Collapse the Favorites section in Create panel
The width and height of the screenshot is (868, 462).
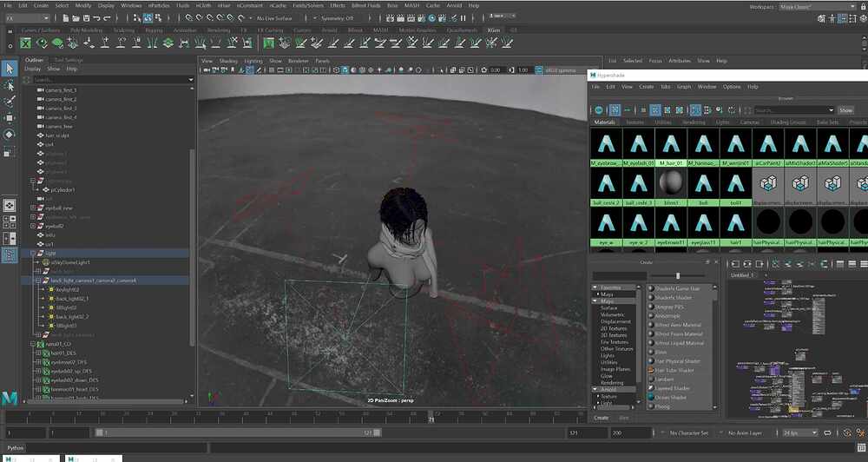(x=595, y=287)
